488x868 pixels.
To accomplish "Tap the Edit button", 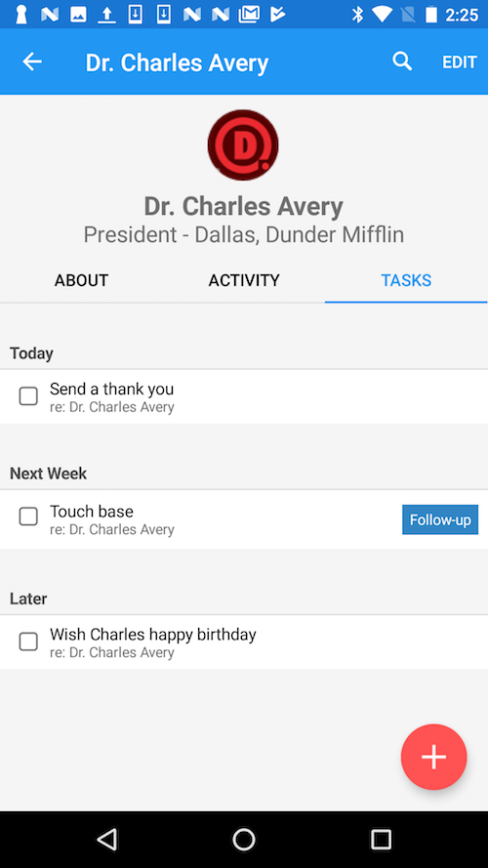I will [x=460, y=62].
